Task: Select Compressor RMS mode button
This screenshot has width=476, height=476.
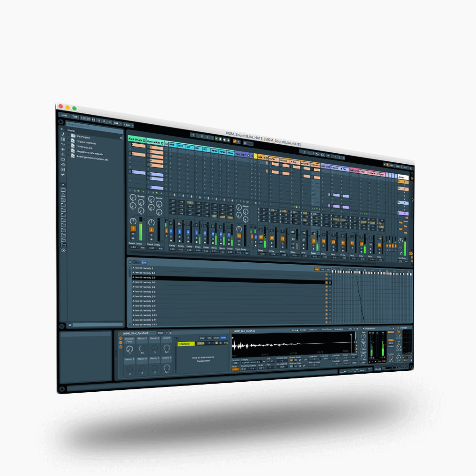Action: [x=391, y=343]
